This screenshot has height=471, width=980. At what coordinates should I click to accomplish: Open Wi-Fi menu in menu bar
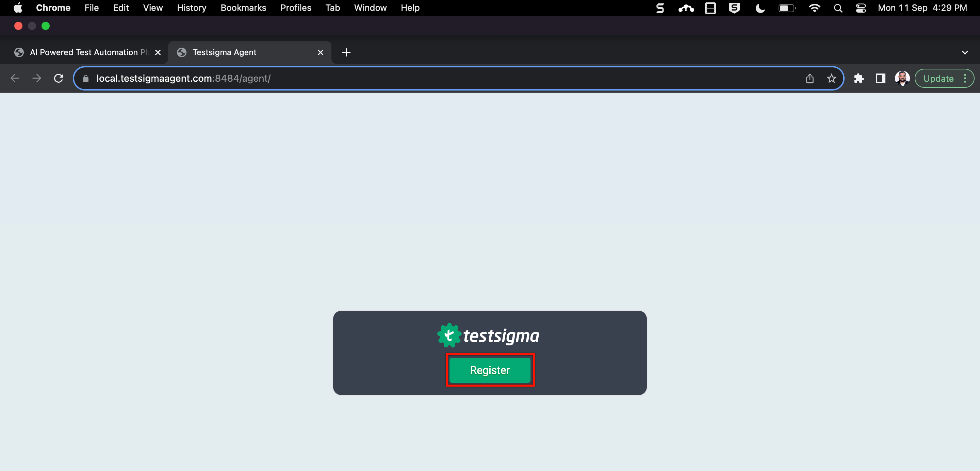click(814, 8)
